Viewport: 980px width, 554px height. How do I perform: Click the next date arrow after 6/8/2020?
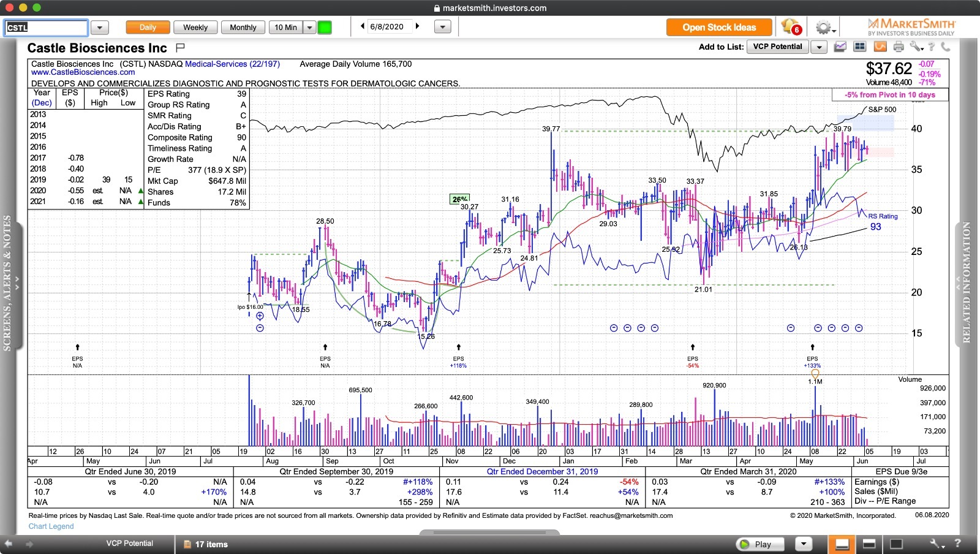click(418, 26)
